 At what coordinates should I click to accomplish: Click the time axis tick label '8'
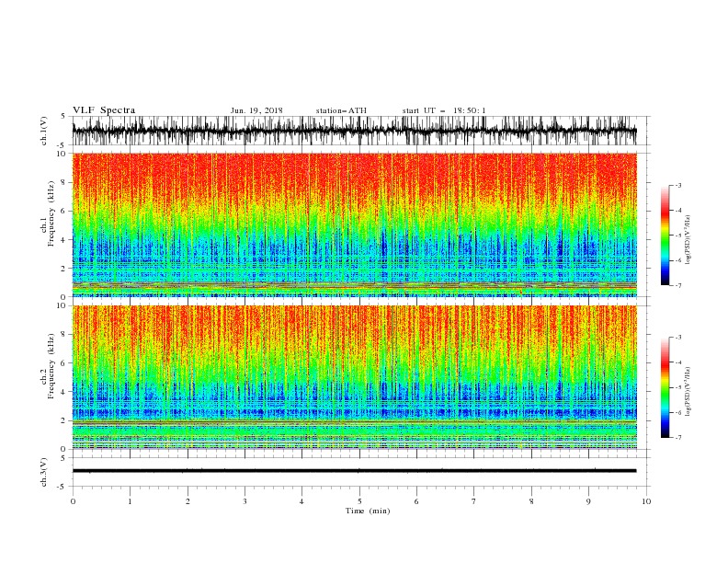(531, 501)
